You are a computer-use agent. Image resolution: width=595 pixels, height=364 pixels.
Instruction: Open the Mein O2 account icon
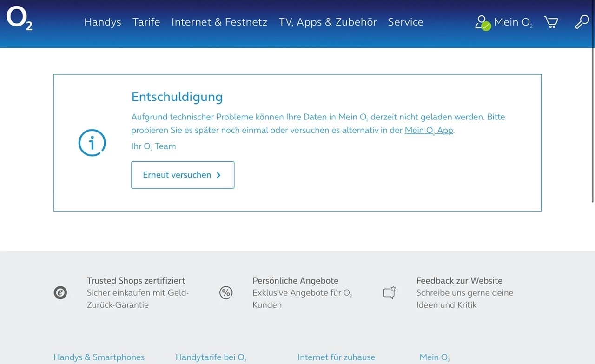(483, 22)
